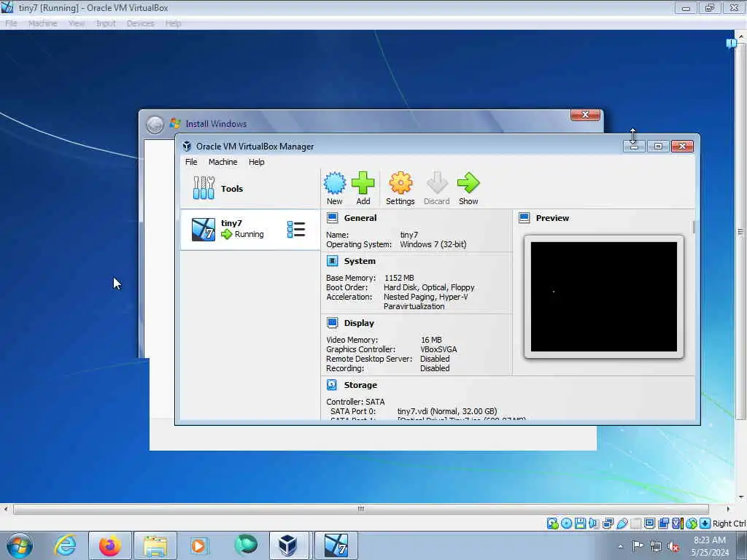Click the muted volume tray icon
This screenshot has height=560, width=747.
[x=673, y=546]
